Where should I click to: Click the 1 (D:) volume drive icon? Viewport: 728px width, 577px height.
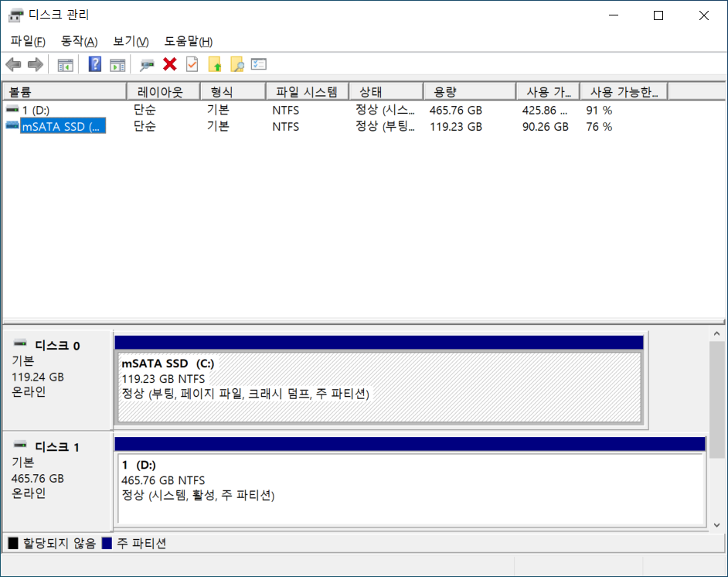12,110
